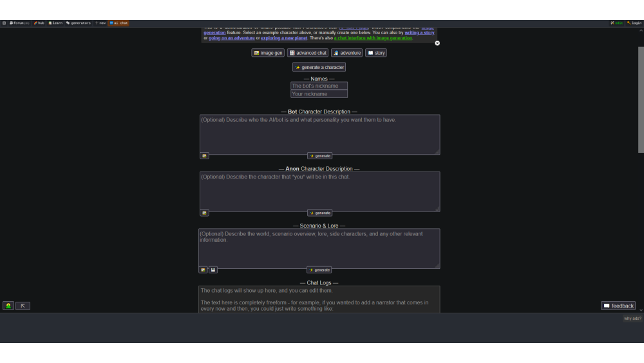Close the intro notice with the X icon
Viewport: 644px width, 363px height.
(437, 43)
